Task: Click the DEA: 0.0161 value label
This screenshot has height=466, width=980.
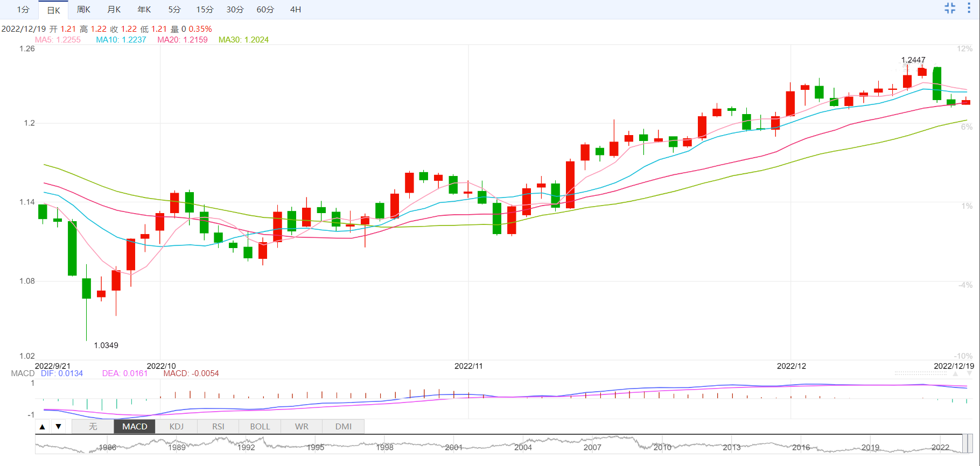Action: pos(125,373)
